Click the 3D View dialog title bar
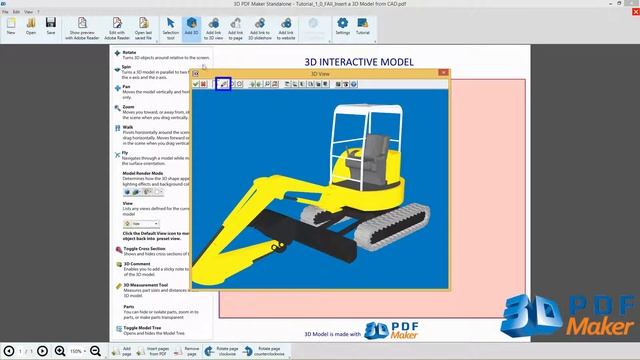 pos(320,73)
